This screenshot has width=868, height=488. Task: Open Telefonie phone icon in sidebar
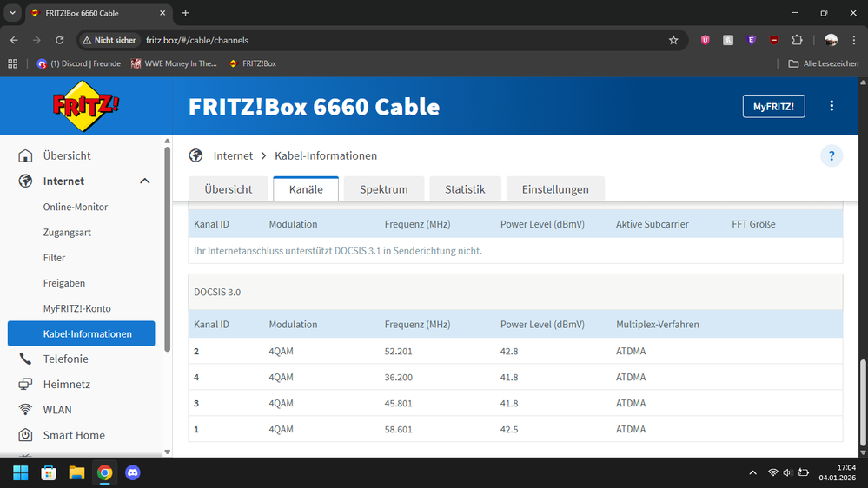pyautogui.click(x=25, y=359)
